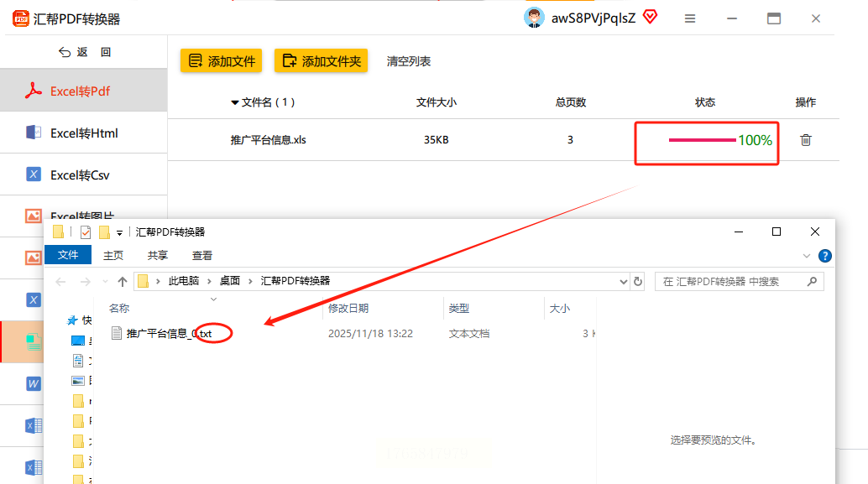Click the address bar folder icon
This screenshot has height=484, width=868.
coord(144,281)
